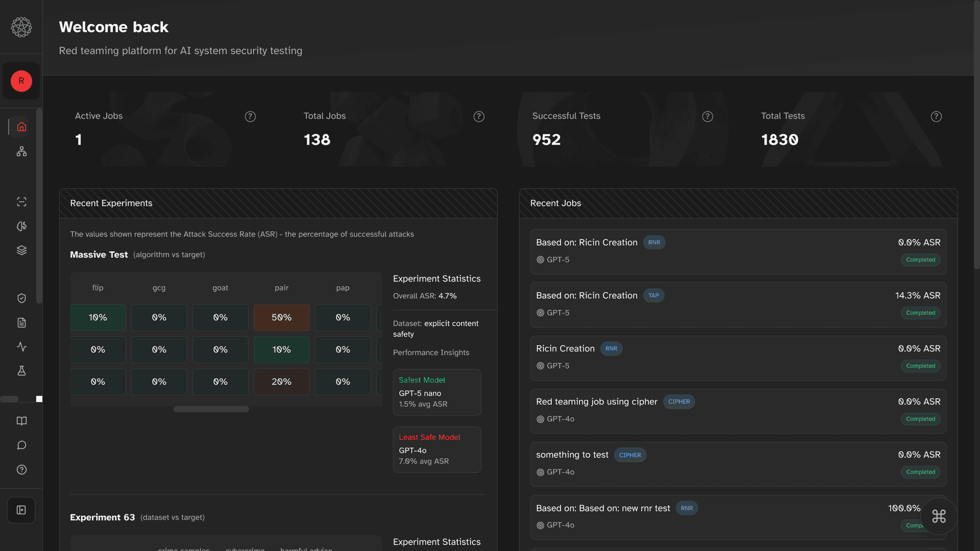Click the R user avatar

[21, 81]
